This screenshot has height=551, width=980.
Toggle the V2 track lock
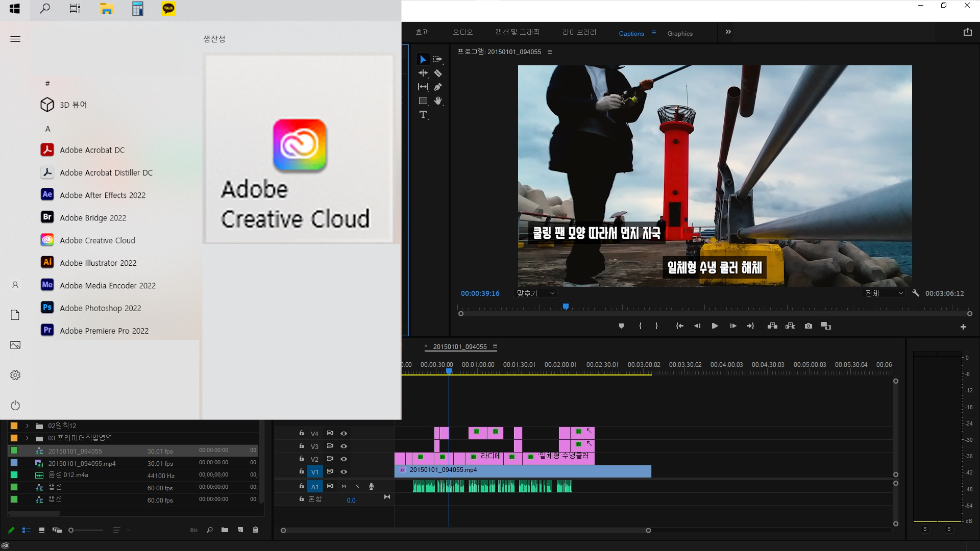[302, 459]
